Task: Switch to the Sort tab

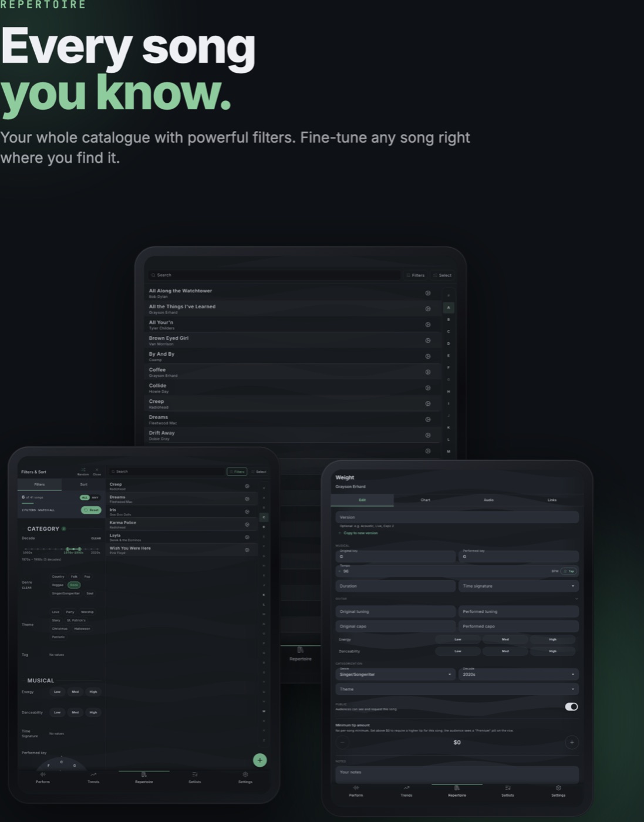Action: point(83,484)
